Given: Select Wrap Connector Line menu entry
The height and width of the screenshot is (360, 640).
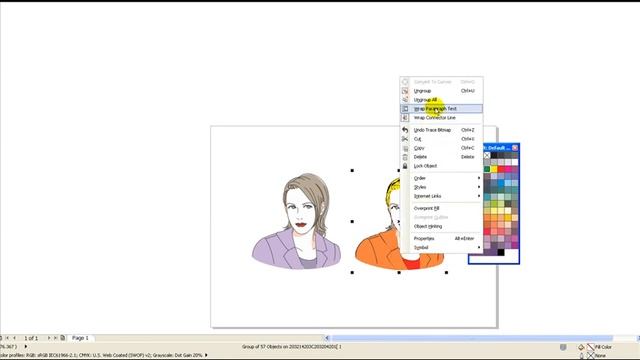Looking at the screenshot, I should [x=442, y=118].
